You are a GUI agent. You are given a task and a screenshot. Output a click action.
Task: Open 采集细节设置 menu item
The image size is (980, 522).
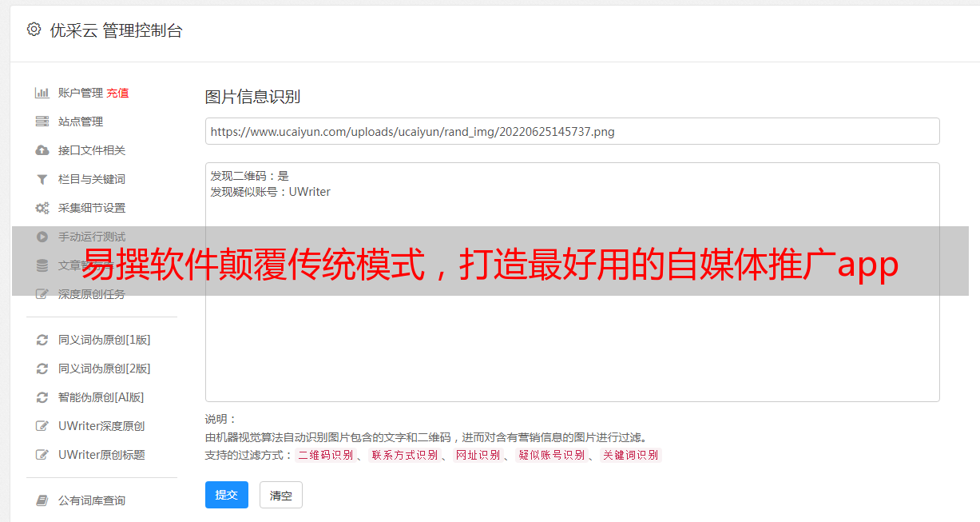(x=92, y=208)
